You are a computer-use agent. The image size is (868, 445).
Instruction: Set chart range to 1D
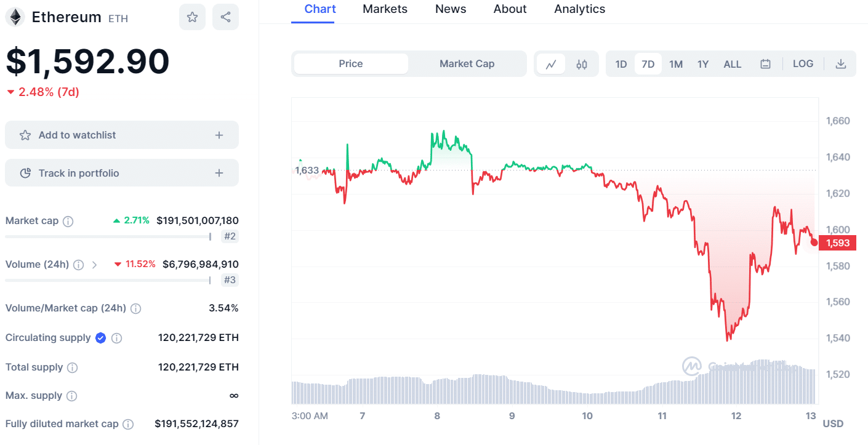tap(621, 64)
